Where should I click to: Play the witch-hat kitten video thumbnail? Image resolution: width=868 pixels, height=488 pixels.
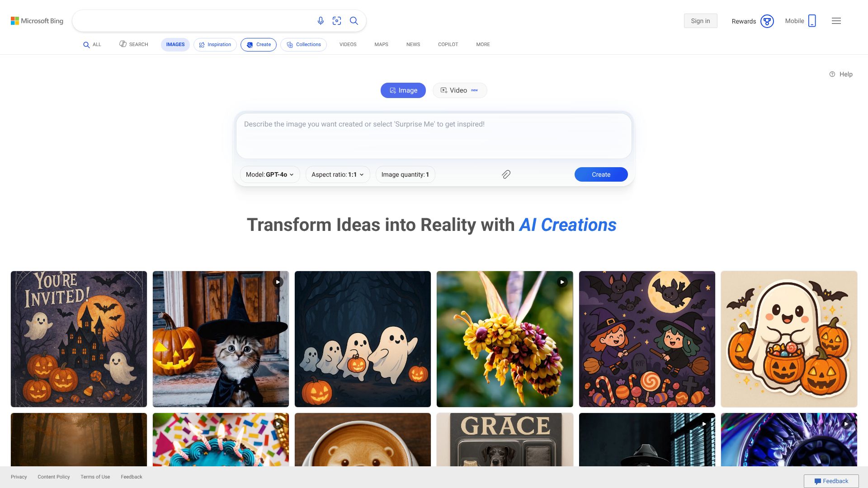221,339
